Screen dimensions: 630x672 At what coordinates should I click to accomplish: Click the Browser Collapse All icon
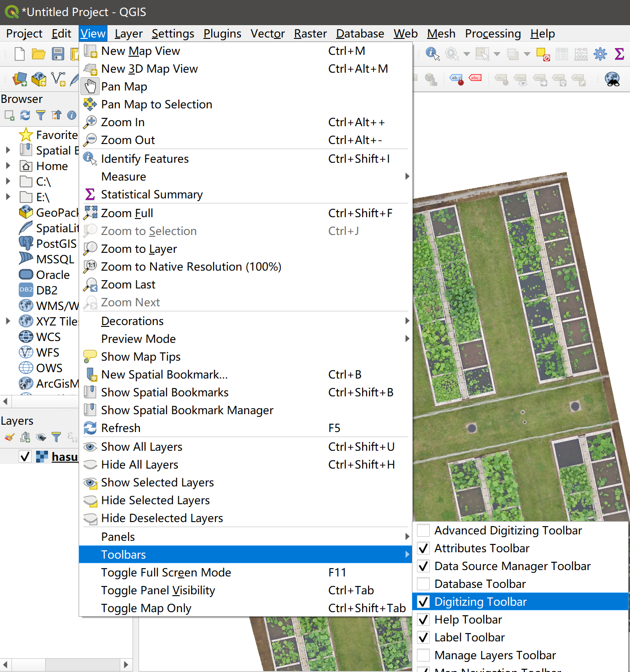56,115
